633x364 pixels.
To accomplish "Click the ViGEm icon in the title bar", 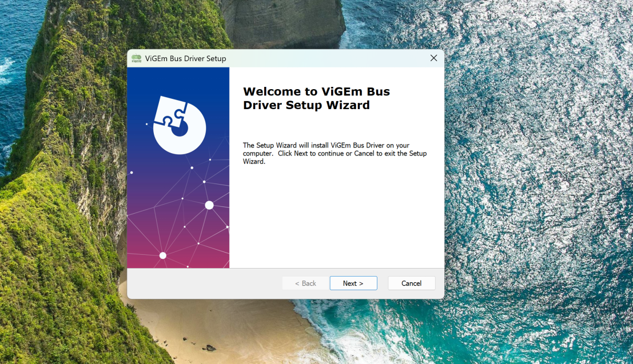I will point(137,58).
